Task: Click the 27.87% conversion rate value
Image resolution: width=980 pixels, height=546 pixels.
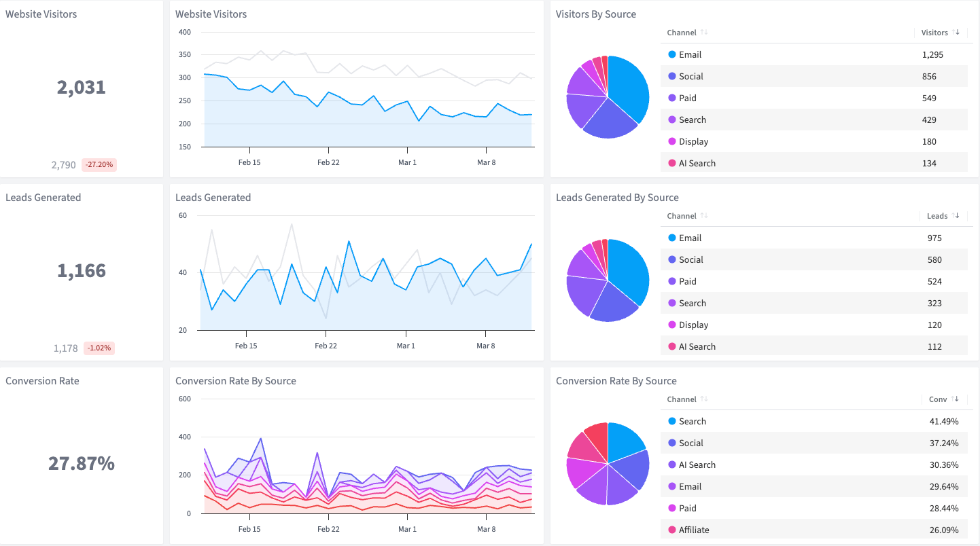Action: tap(82, 463)
